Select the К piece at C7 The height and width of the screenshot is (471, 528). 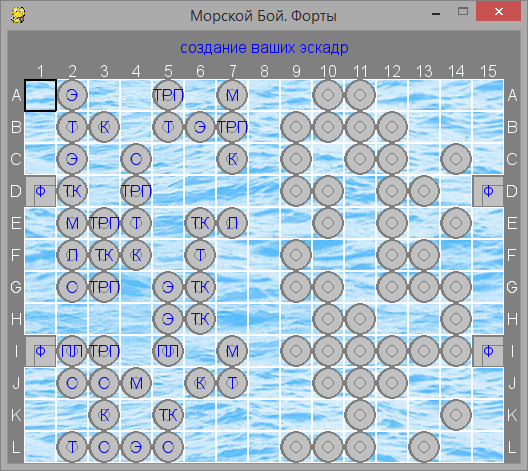232,159
